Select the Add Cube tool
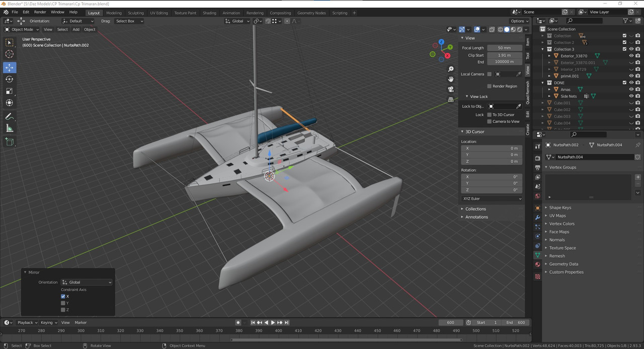This screenshot has height=349, width=644. point(10,142)
